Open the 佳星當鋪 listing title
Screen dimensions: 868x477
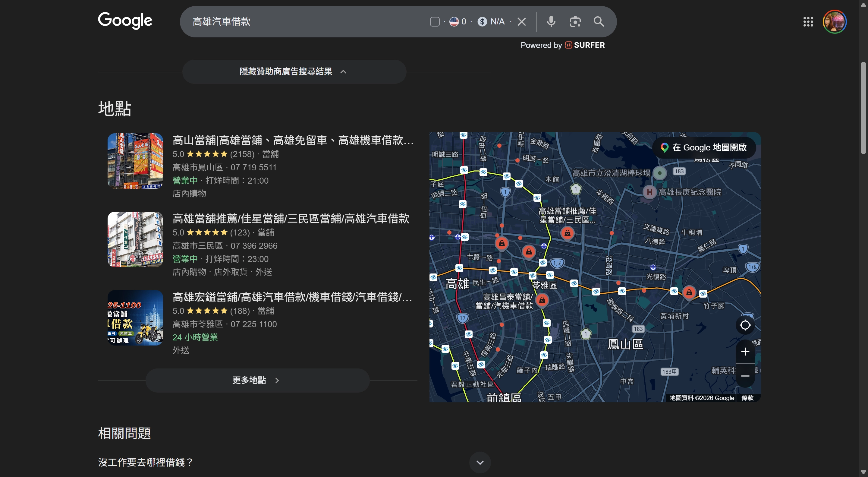tap(291, 218)
